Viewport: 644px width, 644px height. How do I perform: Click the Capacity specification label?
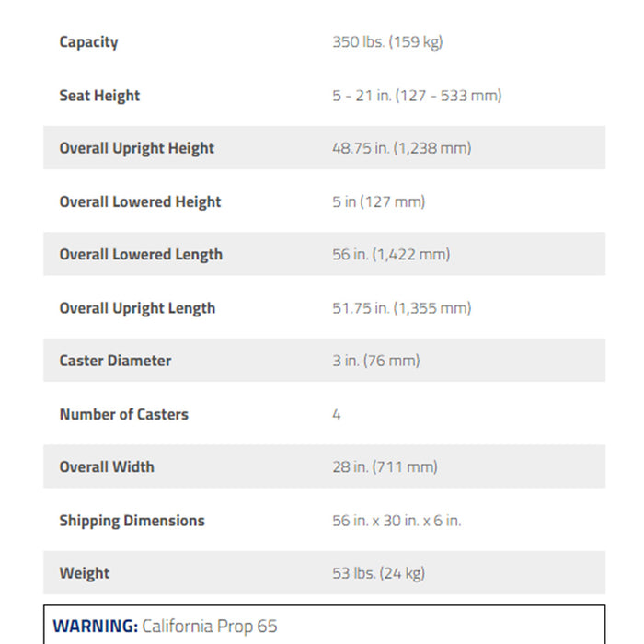point(88,42)
